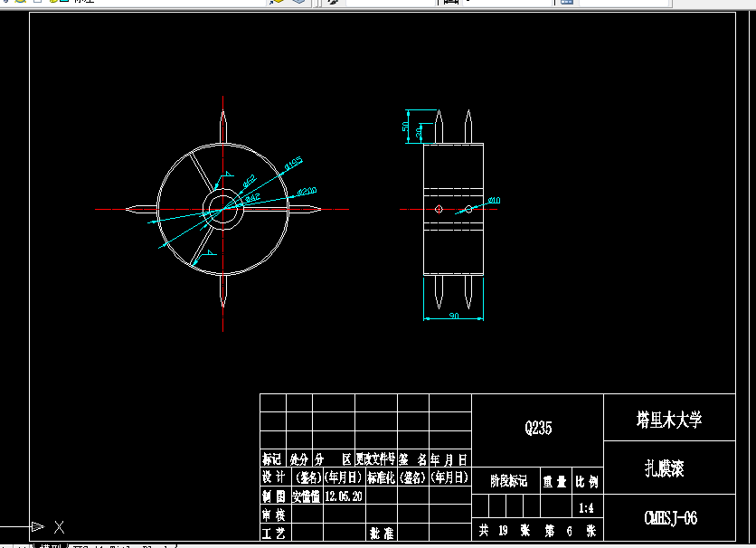Click the UCS X axis label
Image resolution: width=756 pixels, height=548 pixels.
(60, 527)
